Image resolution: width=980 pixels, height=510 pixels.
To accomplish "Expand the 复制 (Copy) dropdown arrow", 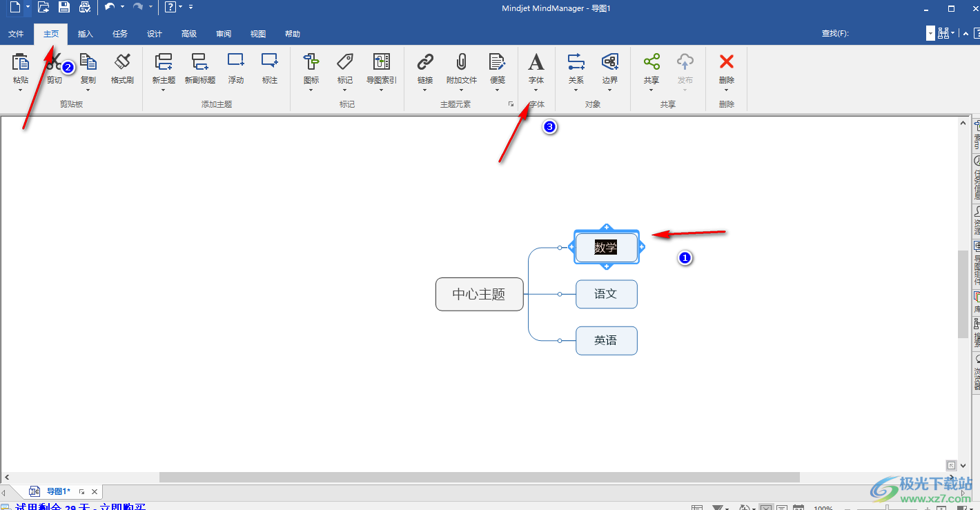I will click(x=88, y=90).
